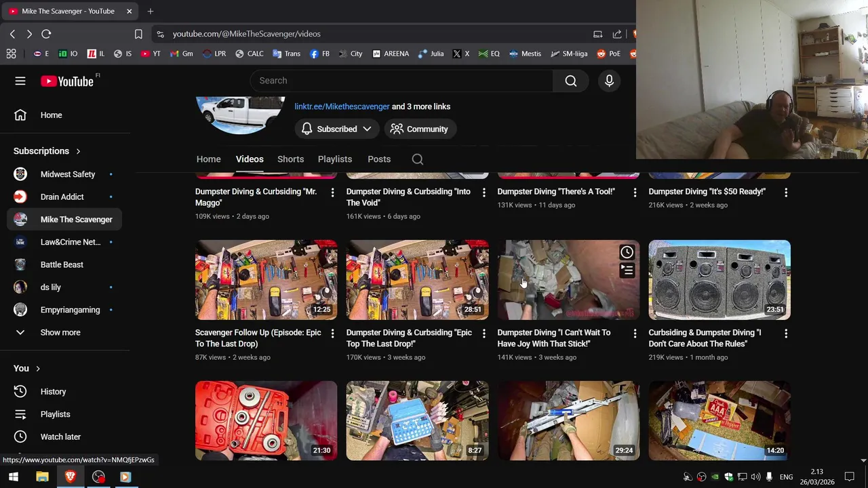
Task: Open options for Scavenger Follow Up video
Action: 332,333
